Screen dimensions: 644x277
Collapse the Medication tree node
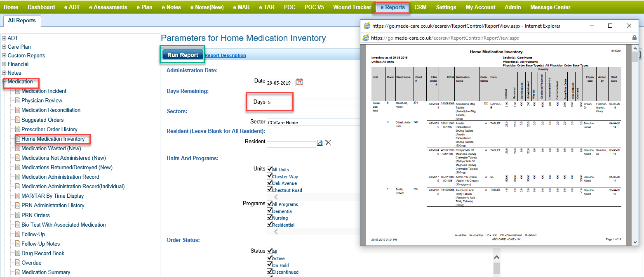click(4, 82)
